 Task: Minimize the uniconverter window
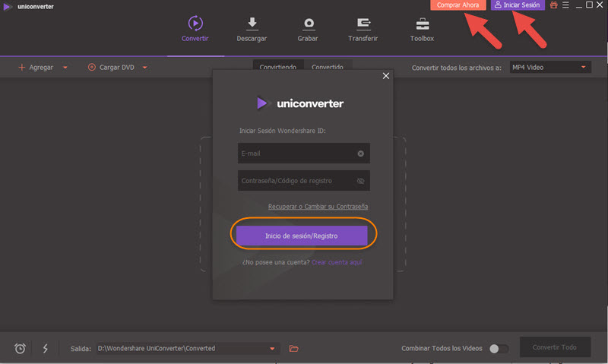click(x=578, y=5)
